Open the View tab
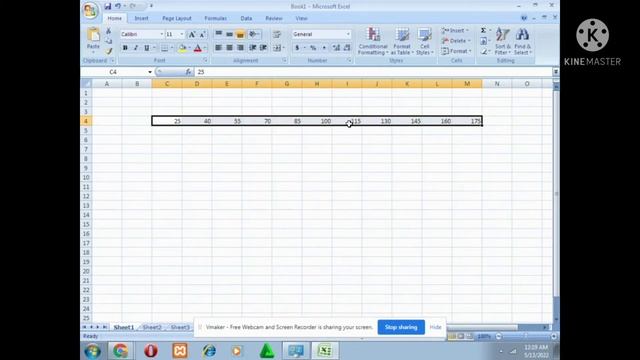The image size is (640, 360). tap(301, 18)
